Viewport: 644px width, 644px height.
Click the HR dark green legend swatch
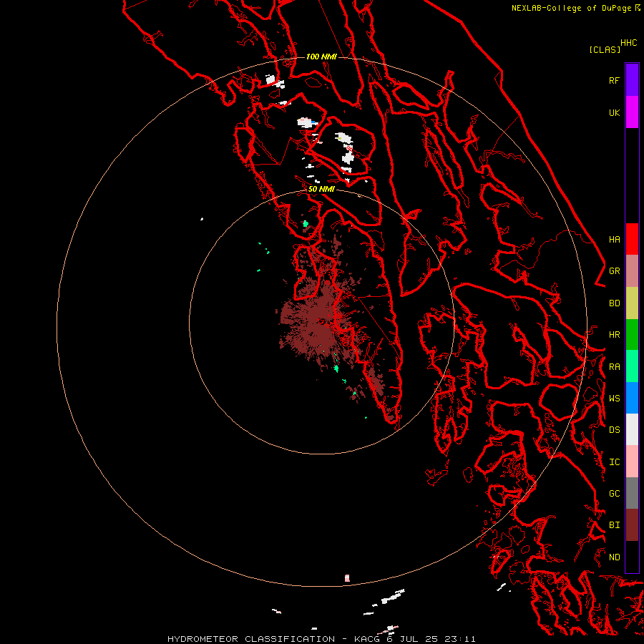click(632, 335)
